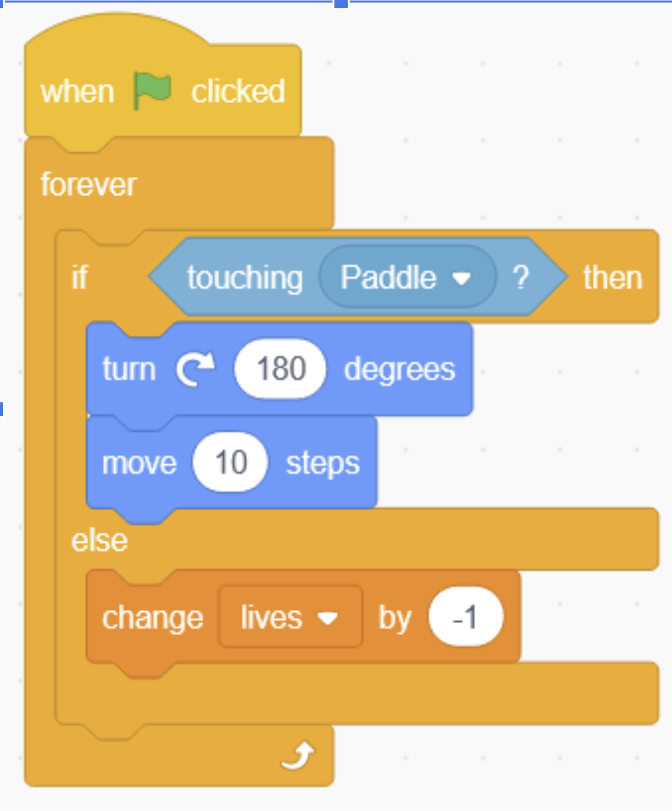The height and width of the screenshot is (811, 672).
Task: Select the forever loop block
Action: [87, 185]
